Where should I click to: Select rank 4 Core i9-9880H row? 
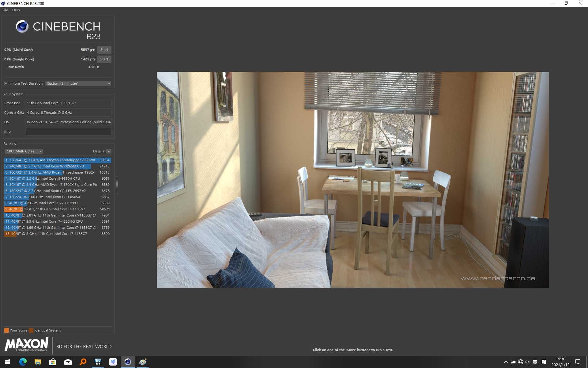58,178
